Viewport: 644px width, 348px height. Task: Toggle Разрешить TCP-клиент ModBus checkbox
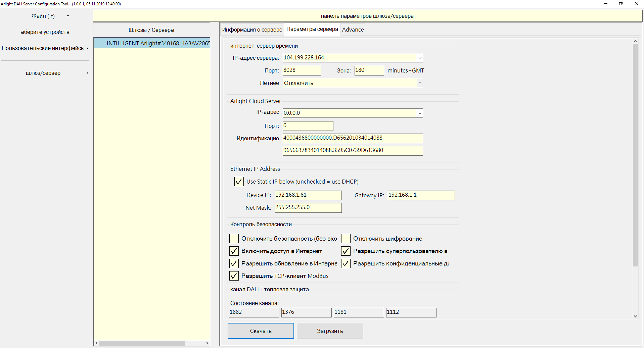234,276
